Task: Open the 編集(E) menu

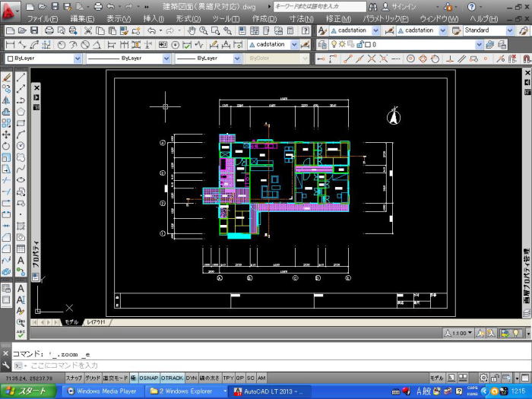Action: coord(82,19)
